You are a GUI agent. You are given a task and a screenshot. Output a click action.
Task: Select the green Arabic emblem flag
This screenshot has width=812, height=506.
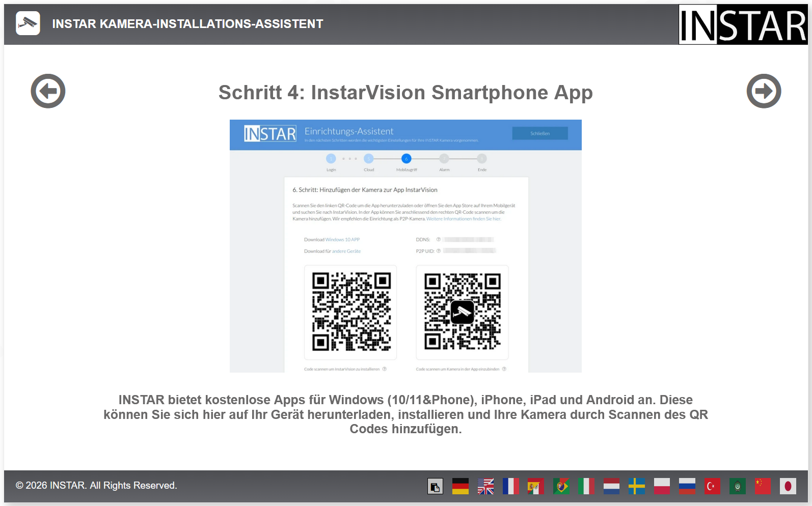[x=737, y=487]
